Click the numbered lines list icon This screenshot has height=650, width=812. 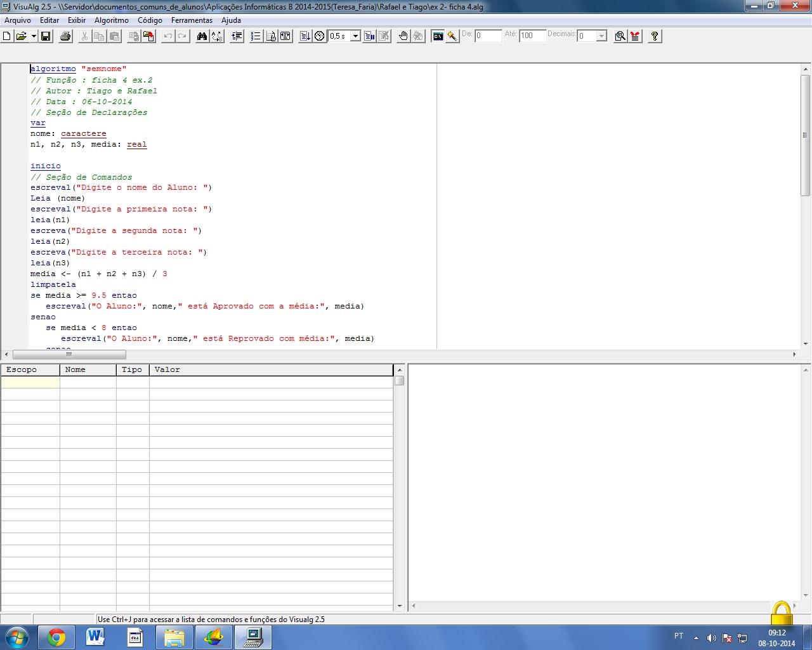pyautogui.click(x=256, y=36)
